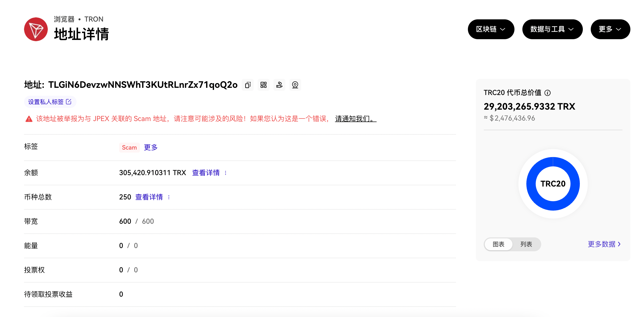Show the address QR code icon

pos(264,85)
